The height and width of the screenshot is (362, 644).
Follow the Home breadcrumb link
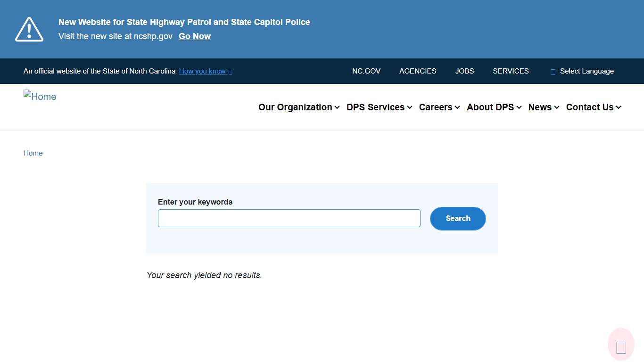point(33,153)
